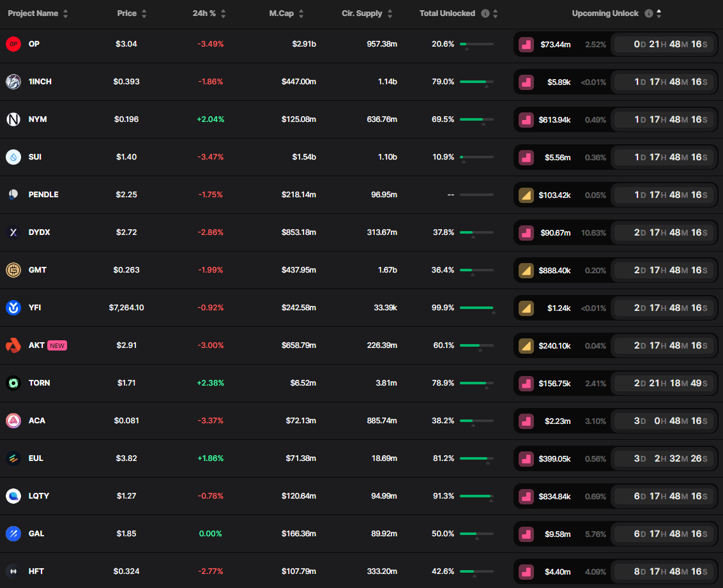Click PENDLE's yellow linear unlock icon
This screenshot has width=723, height=588.
(526, 195)
